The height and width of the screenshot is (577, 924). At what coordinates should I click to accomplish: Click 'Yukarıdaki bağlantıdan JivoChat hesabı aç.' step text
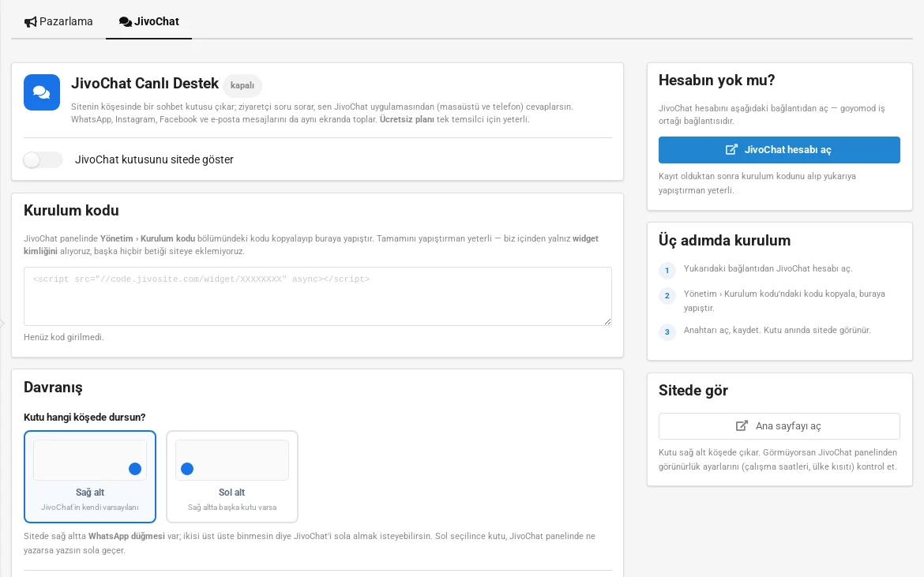click(x=768, y=268)
